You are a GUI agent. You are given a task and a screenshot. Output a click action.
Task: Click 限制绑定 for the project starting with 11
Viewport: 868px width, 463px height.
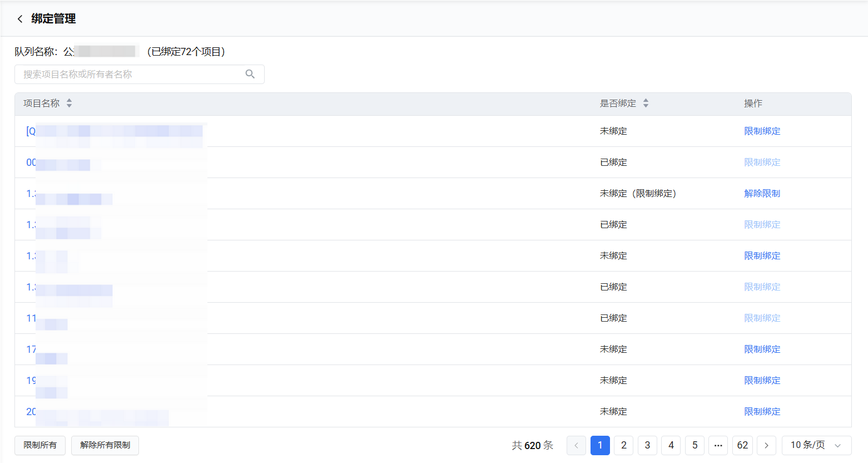click(762, 318)
